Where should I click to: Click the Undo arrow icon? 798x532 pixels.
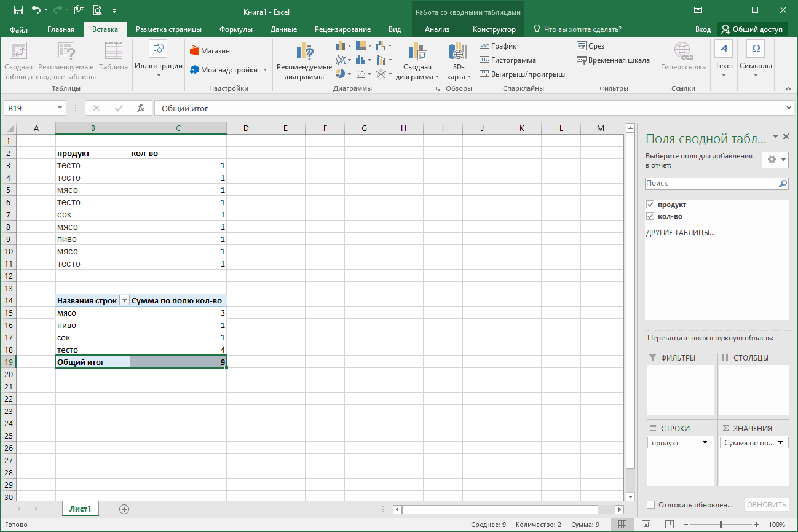(36, 10)
